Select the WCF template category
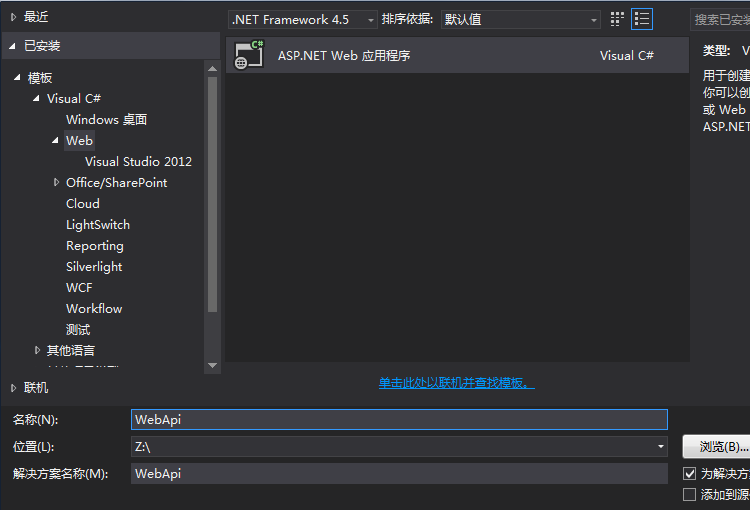 coord(79,288)
